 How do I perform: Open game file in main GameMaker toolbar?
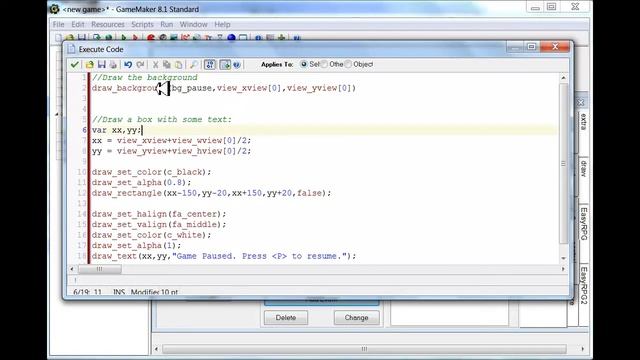[70, 38]
